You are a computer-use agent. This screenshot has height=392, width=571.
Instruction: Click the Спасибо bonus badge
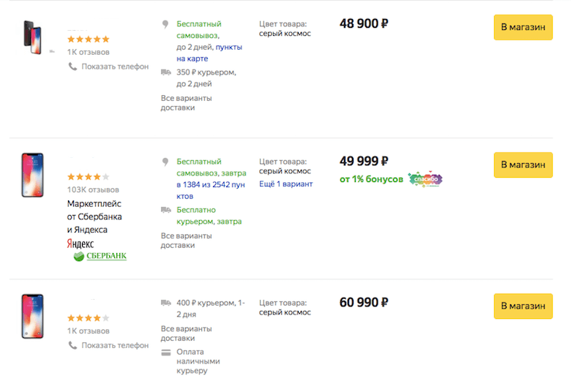tap(425, 179)
